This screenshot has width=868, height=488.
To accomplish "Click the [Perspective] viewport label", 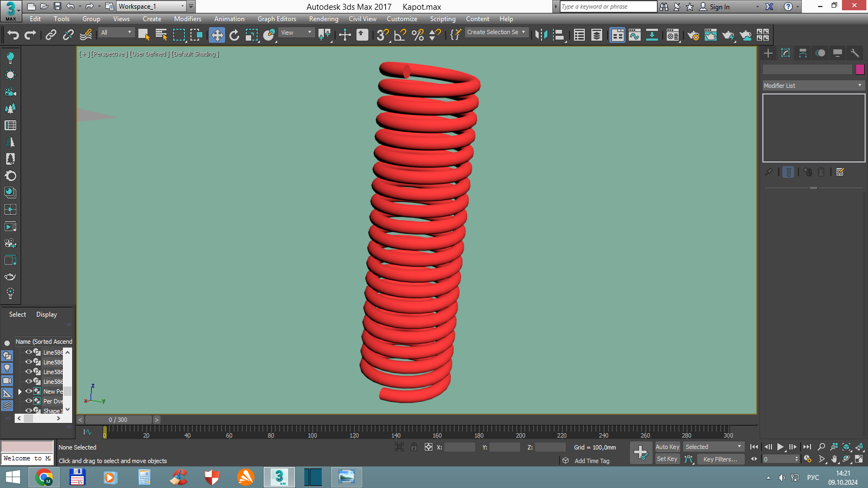I will pyautogui.click(x=108, y=54).
